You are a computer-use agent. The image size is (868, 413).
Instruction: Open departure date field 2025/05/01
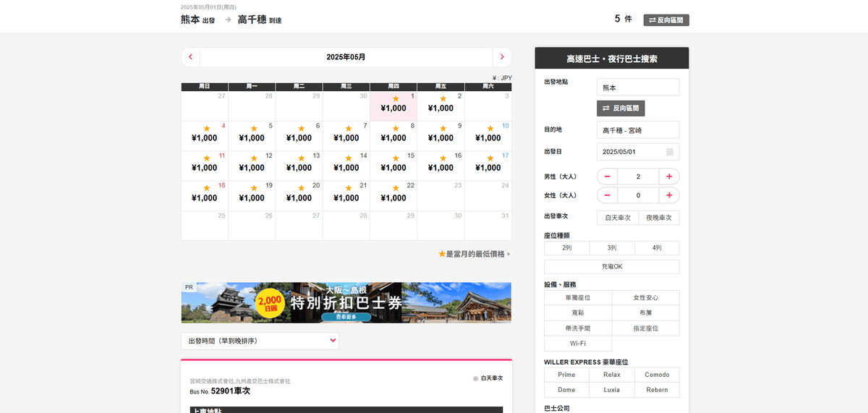(x=638, y=152)
